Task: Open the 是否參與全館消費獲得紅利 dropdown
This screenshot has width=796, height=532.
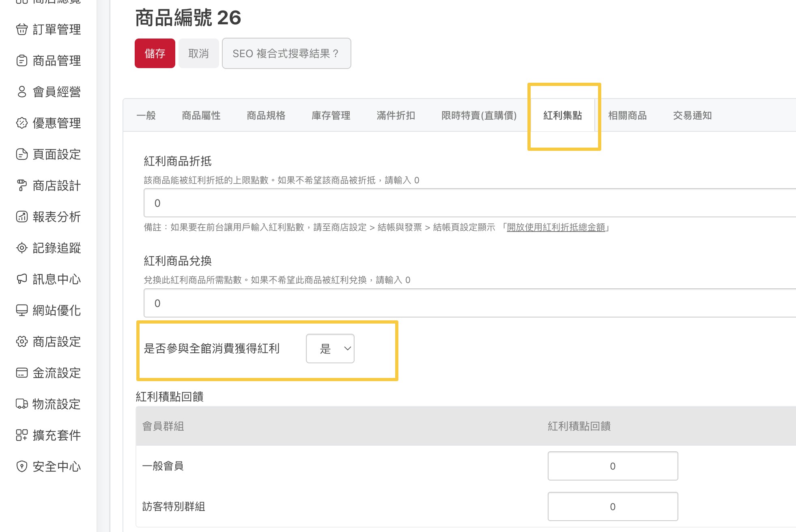Action: (x=330, y=348)
